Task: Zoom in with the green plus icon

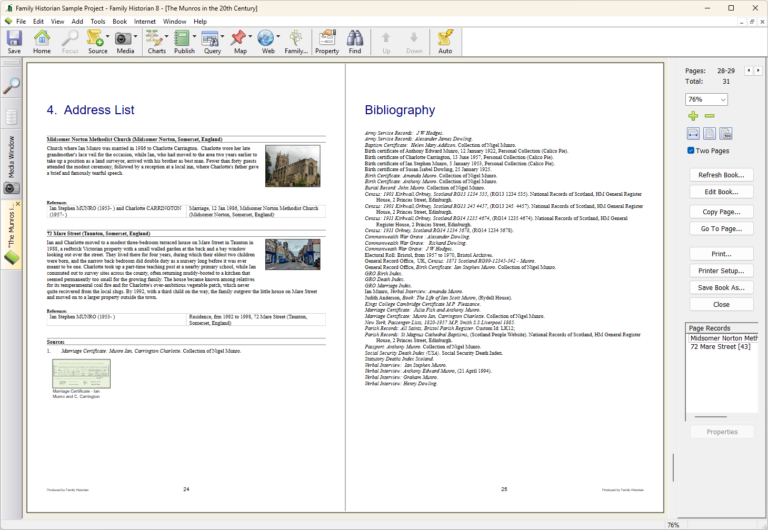Action: [693, 116]
